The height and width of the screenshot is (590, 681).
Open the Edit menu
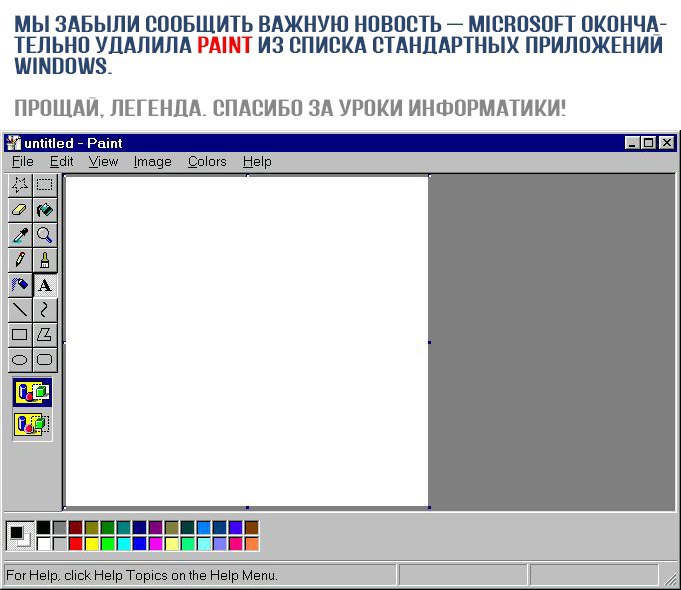(61, 162)
